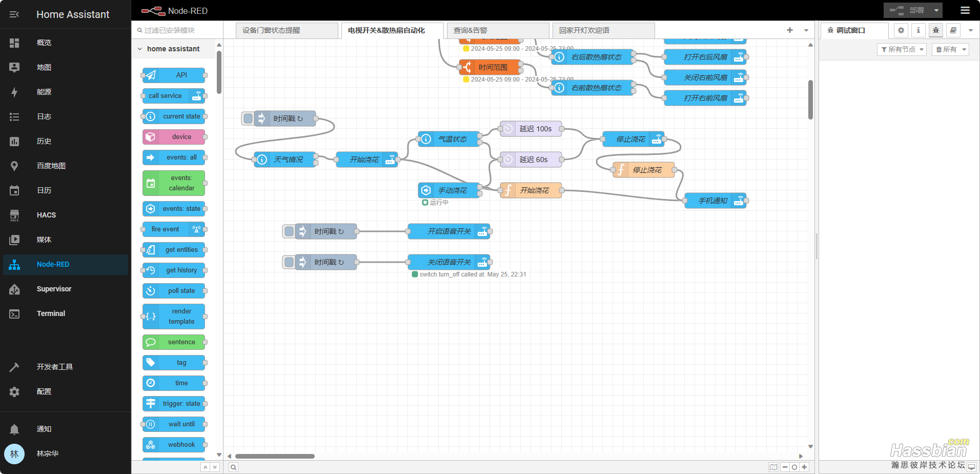The image size is (980, 474).
Task: Click the palette vertical scrollbar thumb
Action: pos(219,72)
